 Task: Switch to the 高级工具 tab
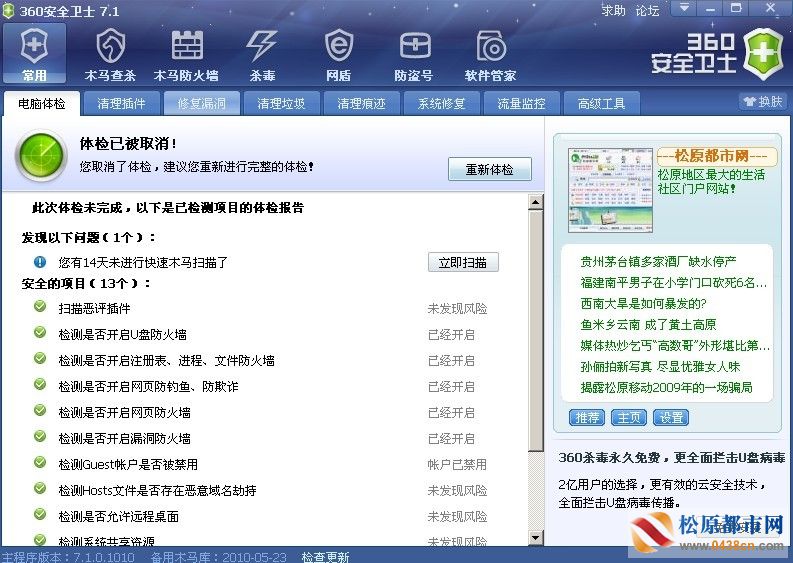pyautogui.click(x=601, y=104)
